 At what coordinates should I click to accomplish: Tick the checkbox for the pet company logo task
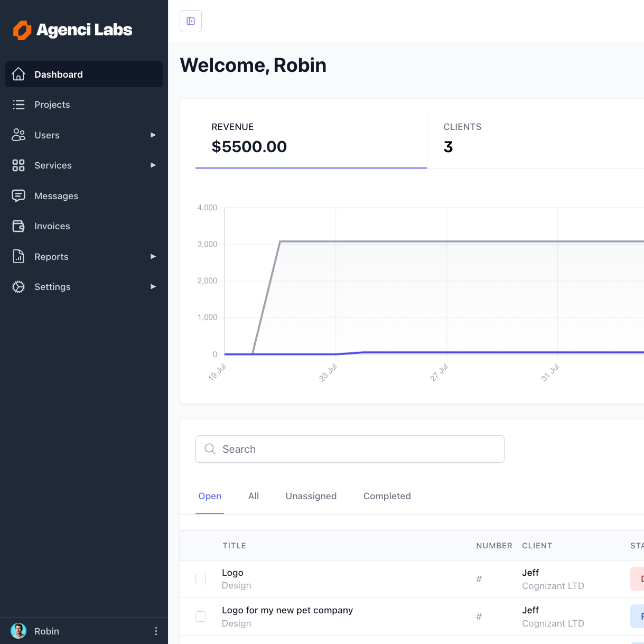201,617
